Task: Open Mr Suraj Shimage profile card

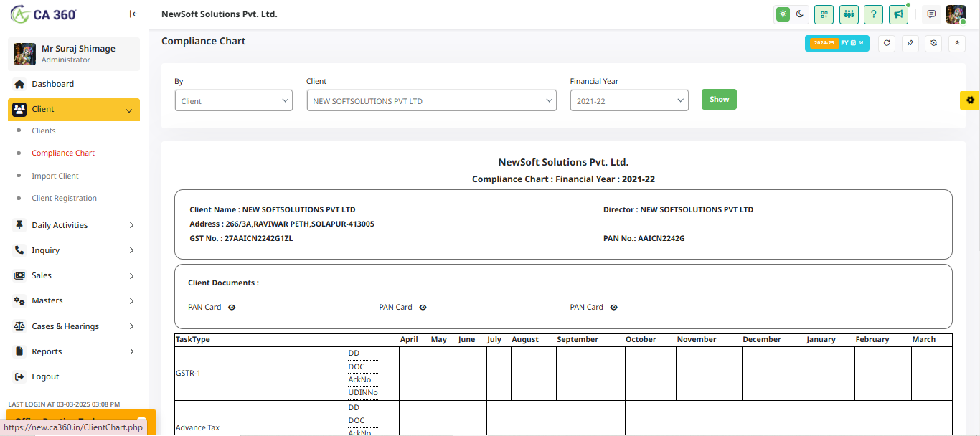Action: (x=74, y=54)
